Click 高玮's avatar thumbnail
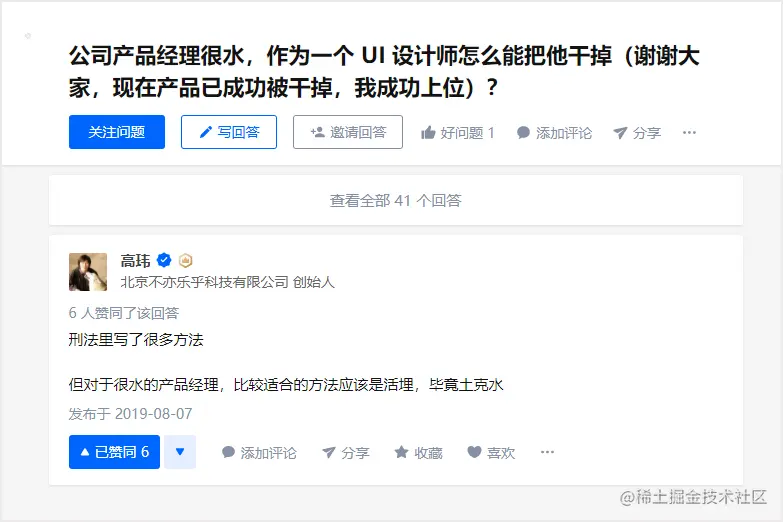The image size is (783, 522). [x=88, y=272]
